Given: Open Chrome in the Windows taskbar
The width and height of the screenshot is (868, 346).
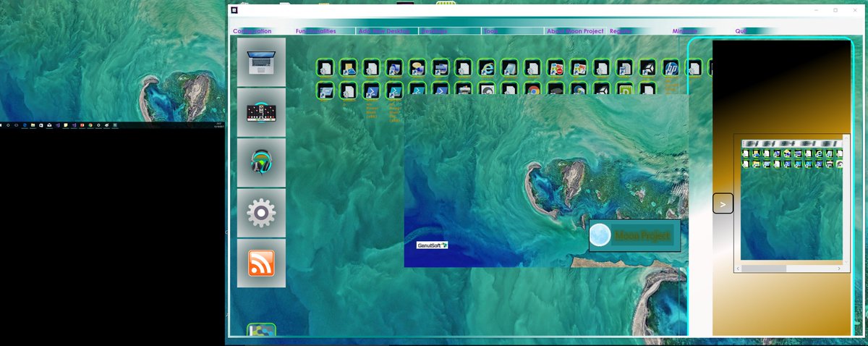Looking at the screenshot, I should (x=90, y=125).
